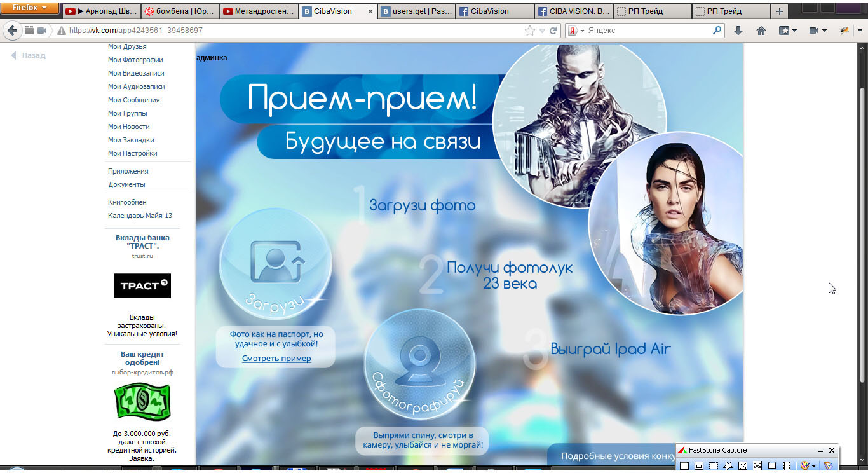This screenshot has width=868, height=473.
Task: Open Мои Друзья in sidebar
Action: (x=127, y=46)
